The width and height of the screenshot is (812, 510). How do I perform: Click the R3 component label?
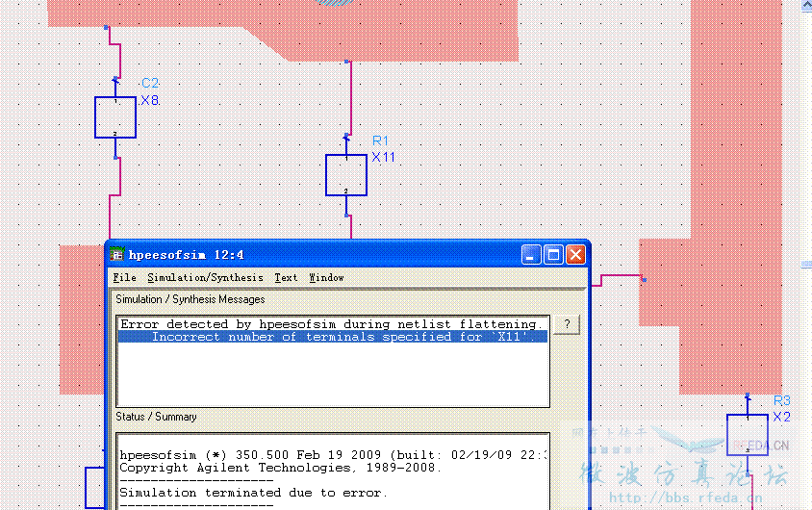pos(782,400)
